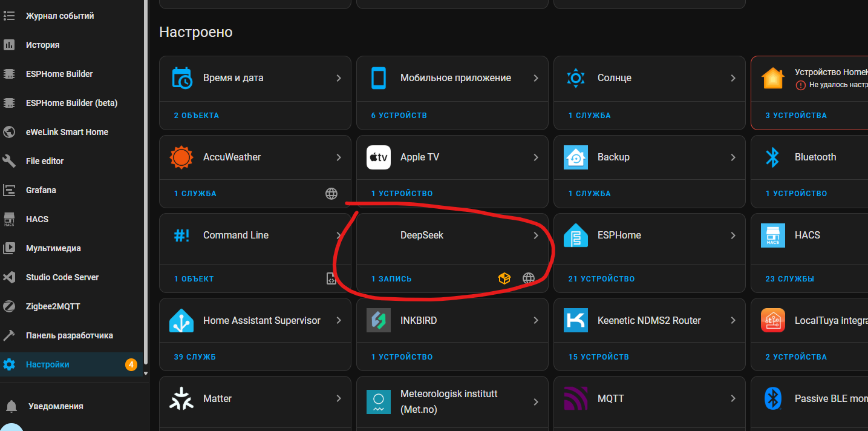The width and height of the screenshot is (868, 431).
Task: Click the INKBIRD logo icon
Action: coord(379,321)
